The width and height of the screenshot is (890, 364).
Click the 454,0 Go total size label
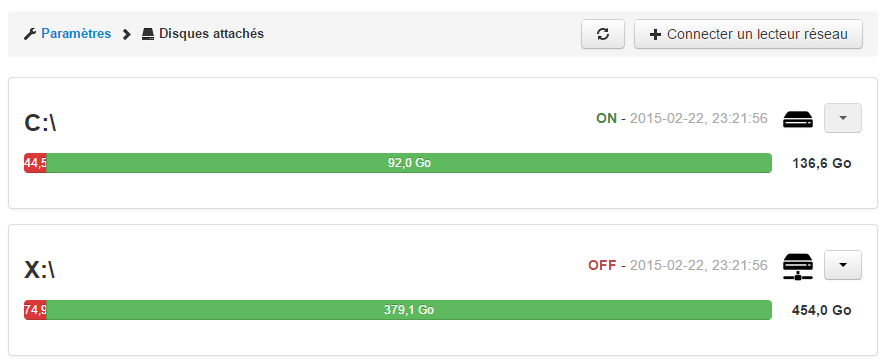[x=821, y=310]
